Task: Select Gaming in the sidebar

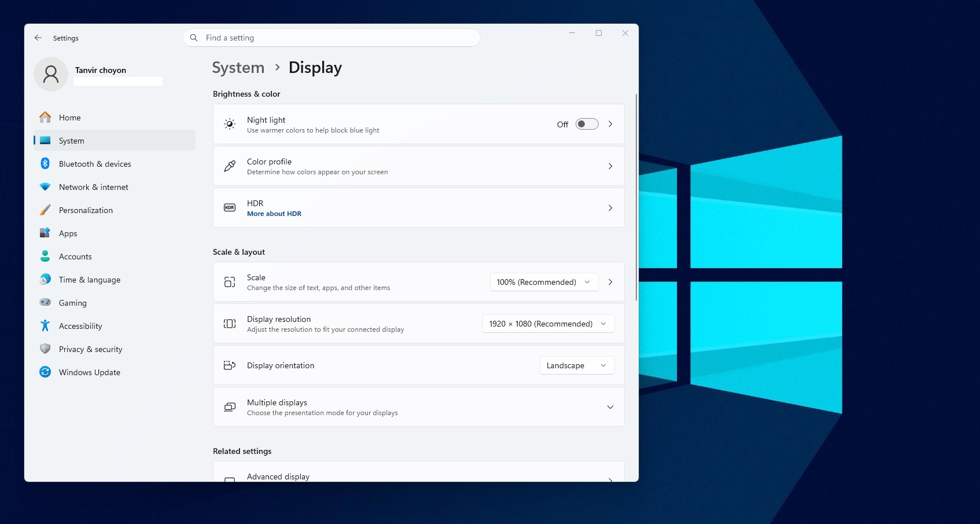Action: coord(115,302)
